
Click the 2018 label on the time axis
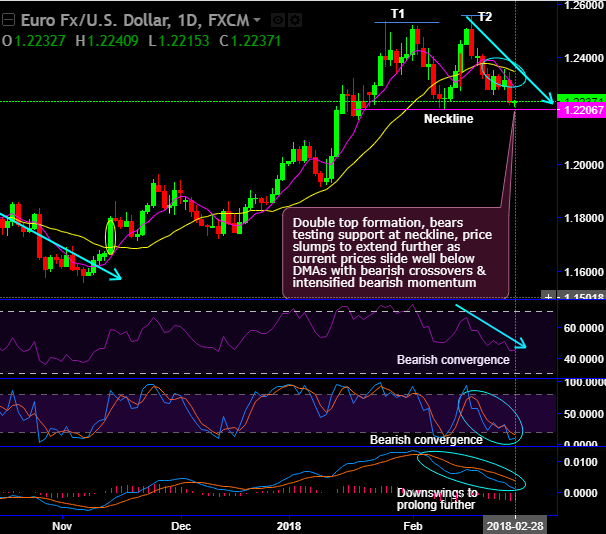pyautogui.click(x=289, y=526)
